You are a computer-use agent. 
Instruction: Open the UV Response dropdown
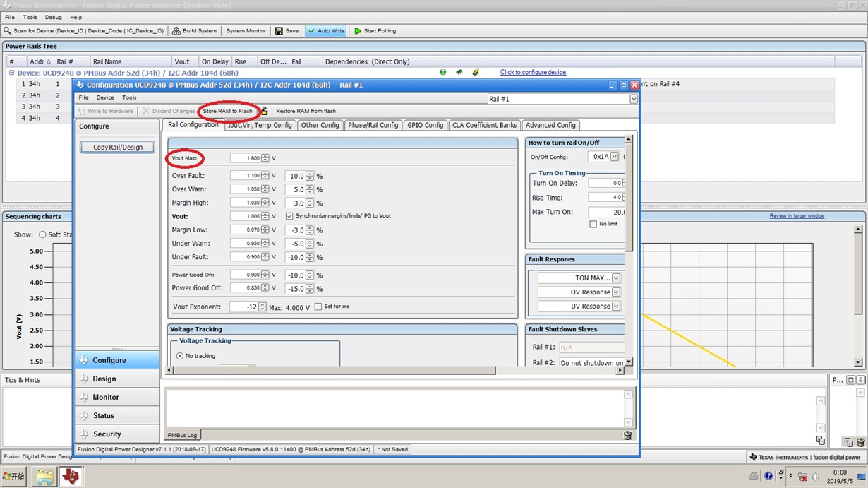[616, 307]
